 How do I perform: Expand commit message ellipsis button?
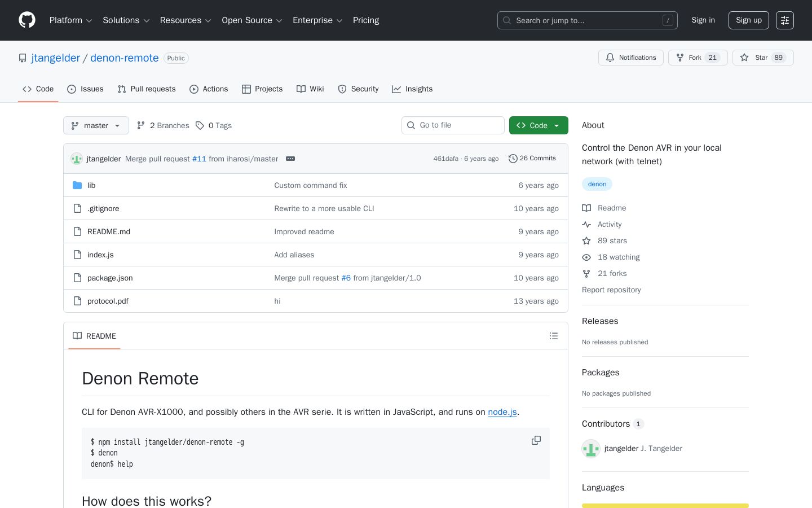click(x=290, y=159)
